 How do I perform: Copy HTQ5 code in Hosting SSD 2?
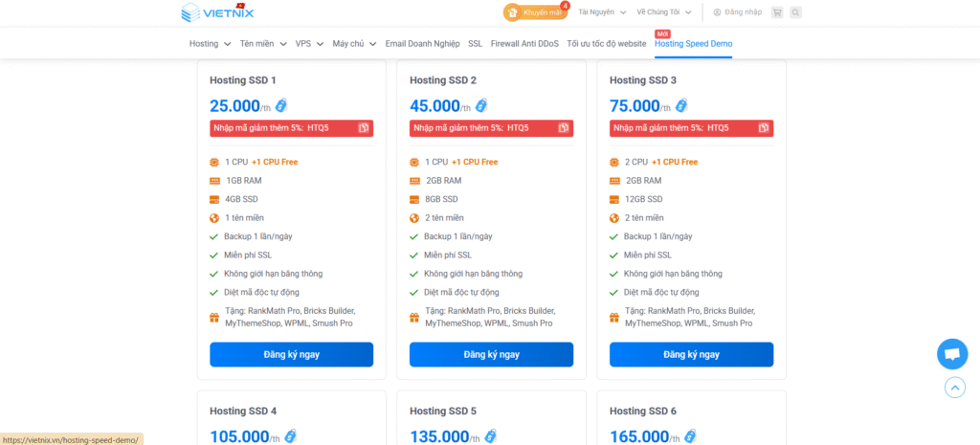[564, 127]
